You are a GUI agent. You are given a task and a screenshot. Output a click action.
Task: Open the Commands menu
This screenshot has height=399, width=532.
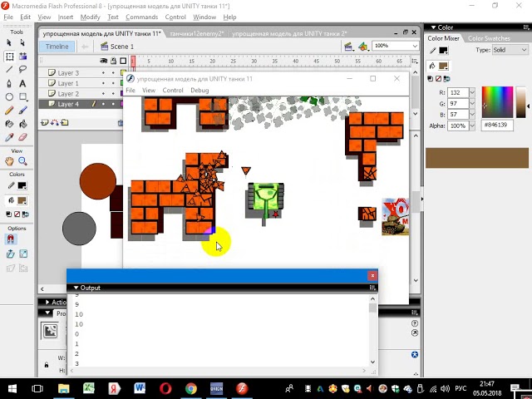(142, 17)
